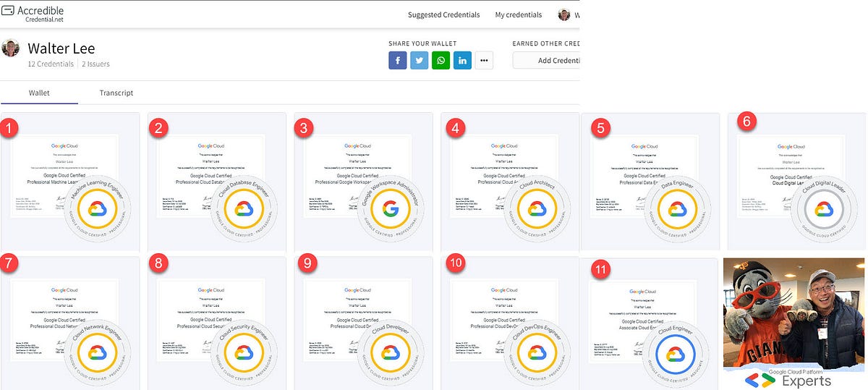Click Walter Lee profile avatar beside name
Image resolution: width=868 pixels, height=390 pixels.
pos(11,48)
